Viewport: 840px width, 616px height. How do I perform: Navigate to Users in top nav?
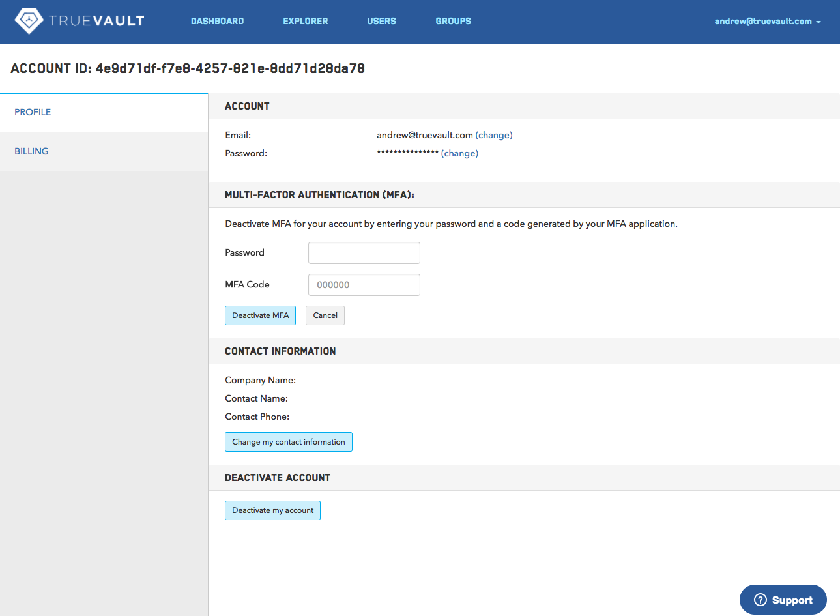pyautogui.click(x=381, y=21)
